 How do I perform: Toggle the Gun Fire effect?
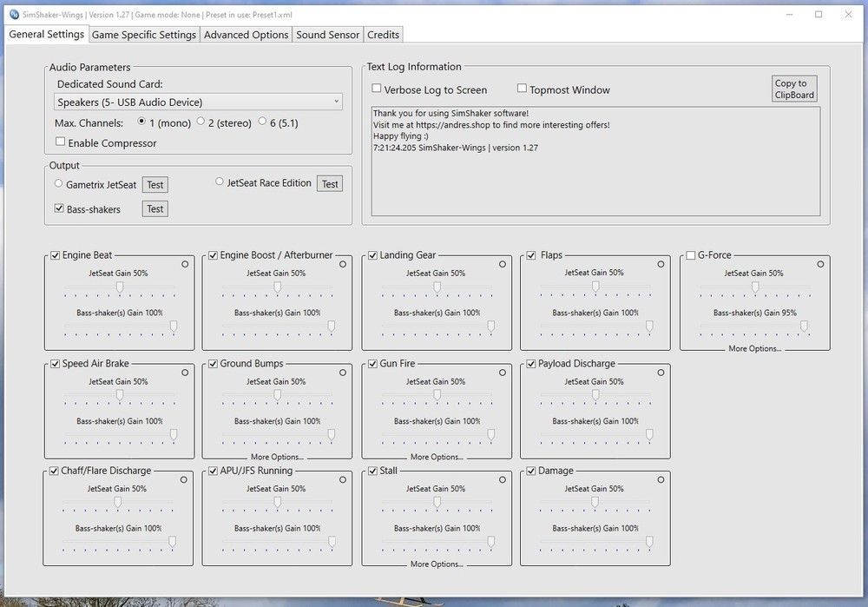click(372, 364)
